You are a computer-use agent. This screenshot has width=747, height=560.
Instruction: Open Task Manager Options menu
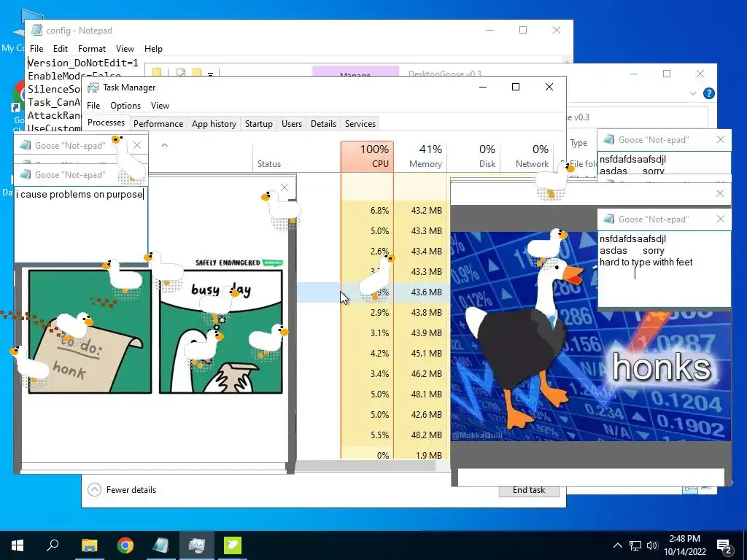[125, 106]
